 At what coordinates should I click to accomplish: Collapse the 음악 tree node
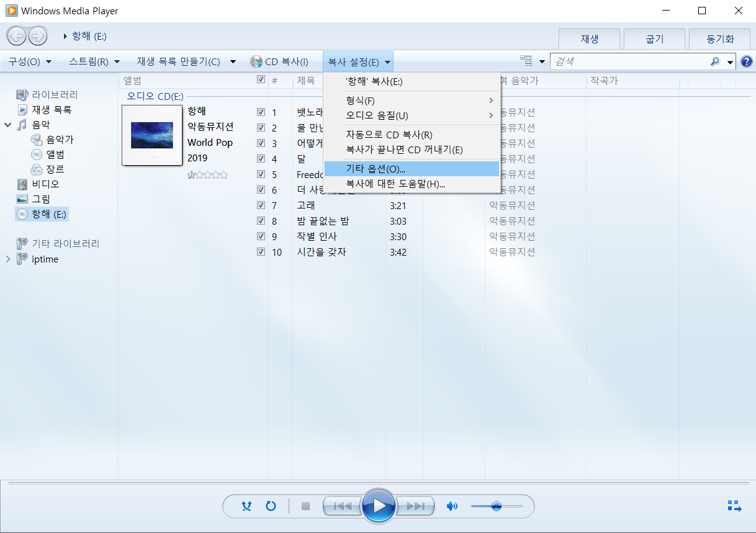[x=8, y=125]
